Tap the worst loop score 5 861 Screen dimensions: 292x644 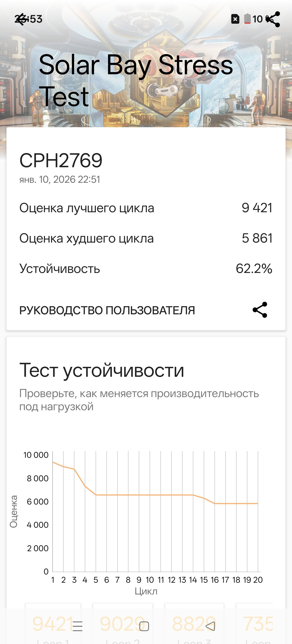[x=257, y=238]
